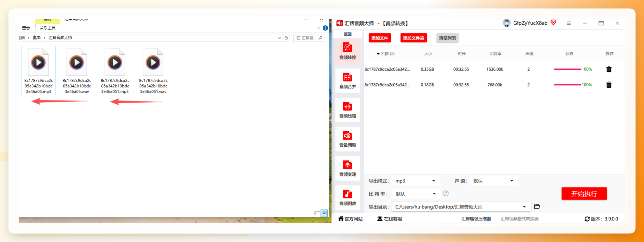Open the 音量调整 volume adjustment tool
Image resolution: width=644 pixels, height=242 pixels.
348,139
